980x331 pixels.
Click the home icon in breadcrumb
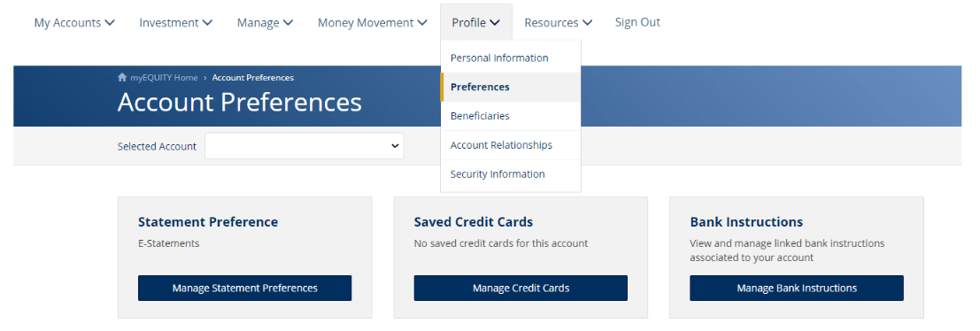tap(122, 78)
